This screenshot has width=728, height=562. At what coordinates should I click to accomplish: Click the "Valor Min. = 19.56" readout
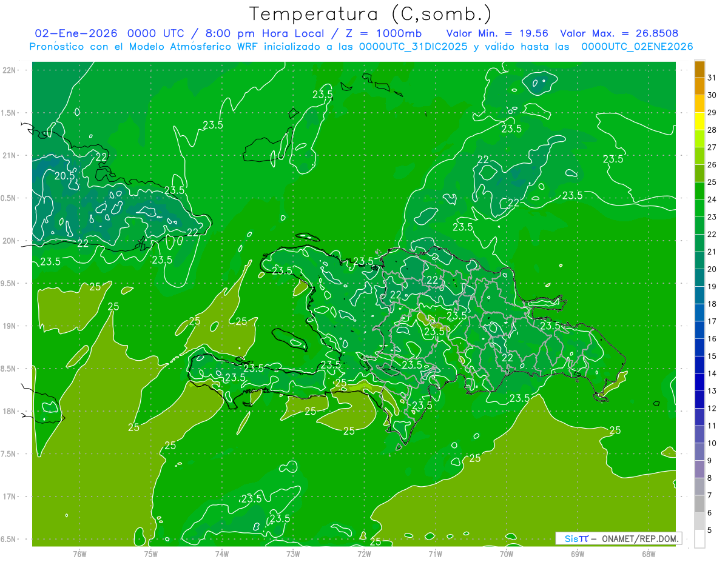point(497,33)
